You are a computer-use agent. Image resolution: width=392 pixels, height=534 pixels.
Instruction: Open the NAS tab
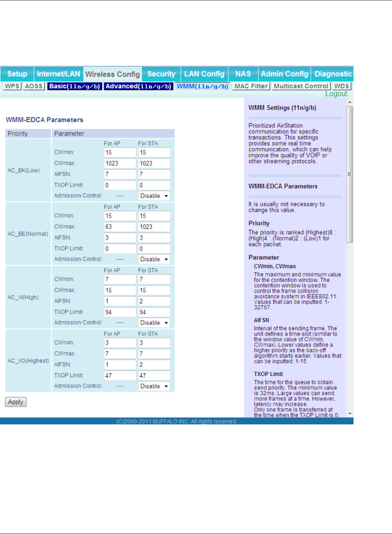pos(243,74)
